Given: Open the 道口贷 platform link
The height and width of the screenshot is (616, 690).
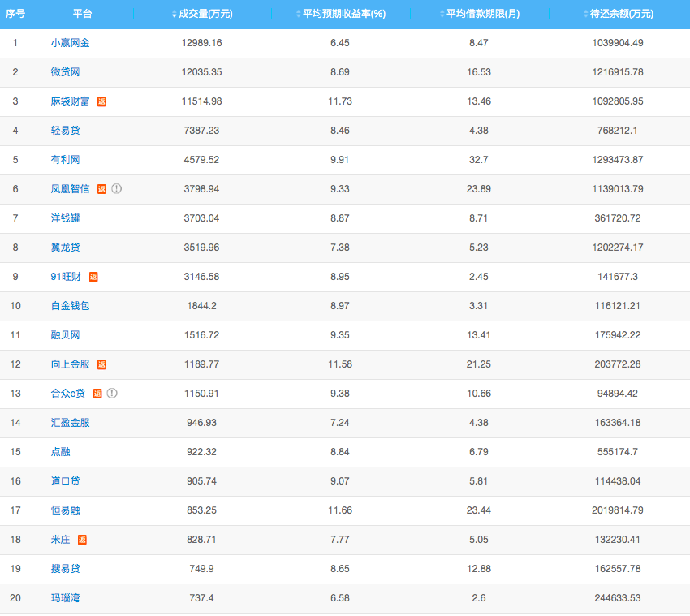Looking at the screenshot, I should pyautogui.click(x=66, y=481).
